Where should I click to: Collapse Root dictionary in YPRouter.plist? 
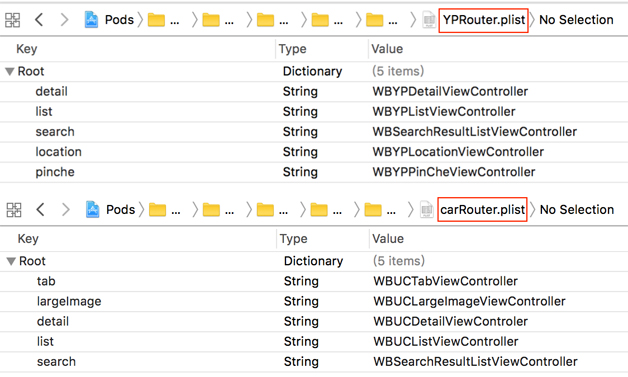point(10,72)
